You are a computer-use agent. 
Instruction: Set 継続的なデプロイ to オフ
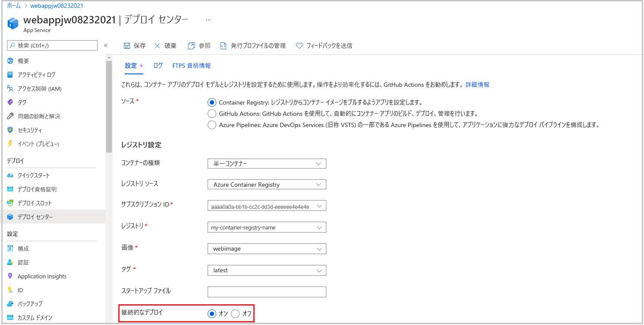pos(235,314)
